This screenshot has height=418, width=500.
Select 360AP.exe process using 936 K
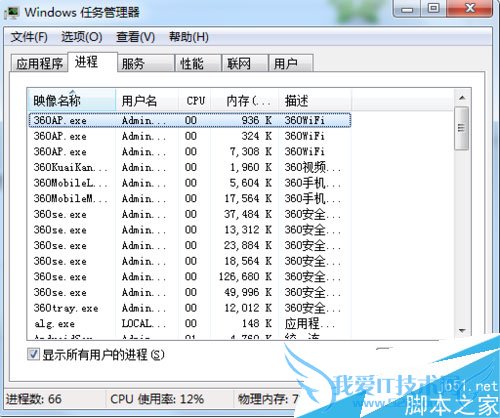(x=190, y=120)
